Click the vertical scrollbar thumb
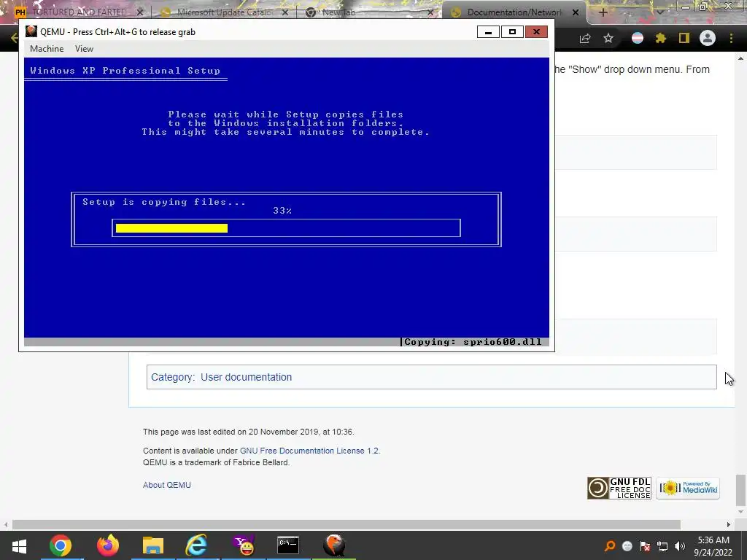This screenshot has width=747, height=560. (x=741, y=490)
